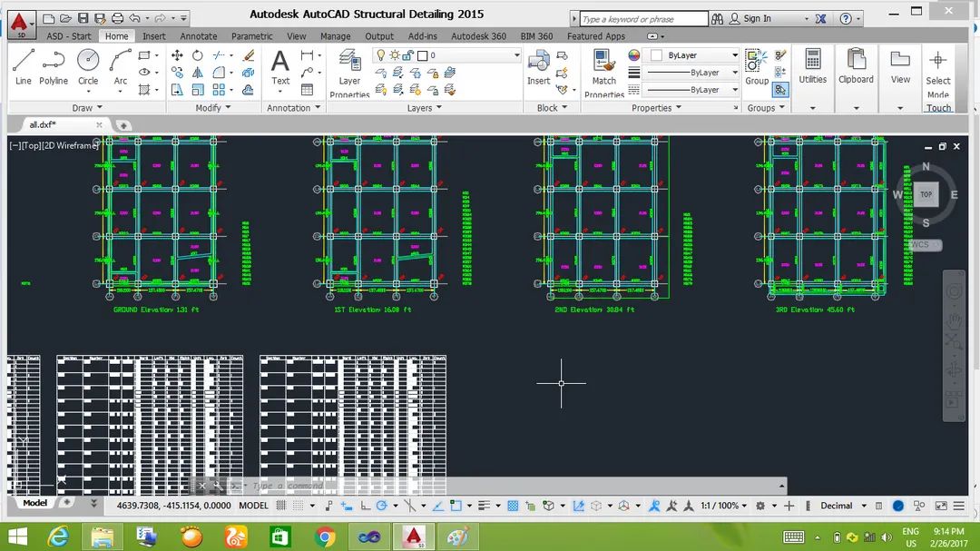
Task: Click the Save icon in quick access toolbar
Action: (x=83, y=18)
